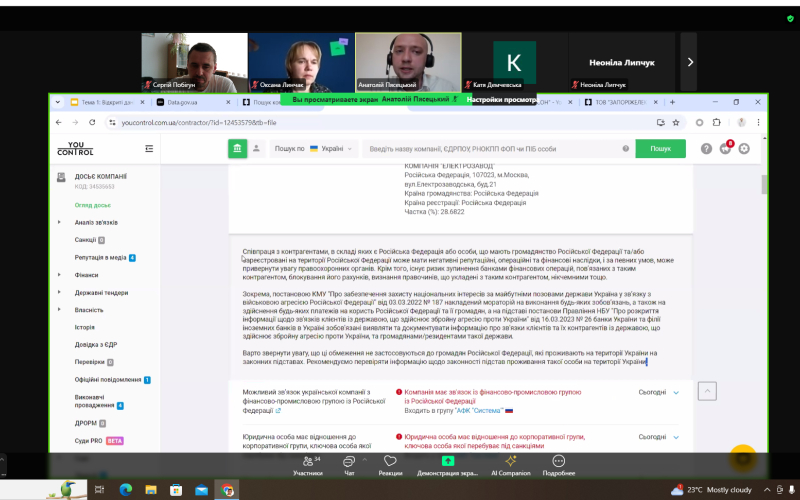The width and height of the screenshot is (800, 500).
Task: Show hidden system tray icons
Action: coord(767,490)
